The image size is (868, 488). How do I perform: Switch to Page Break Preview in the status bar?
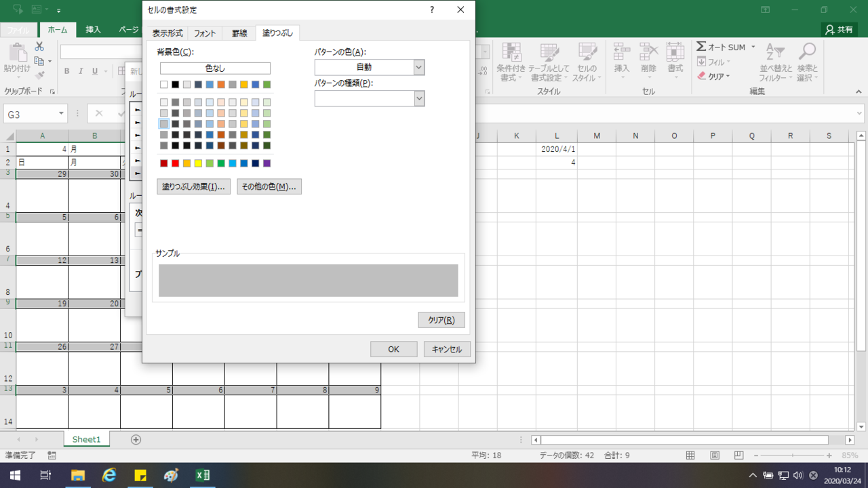coord(739,455)
